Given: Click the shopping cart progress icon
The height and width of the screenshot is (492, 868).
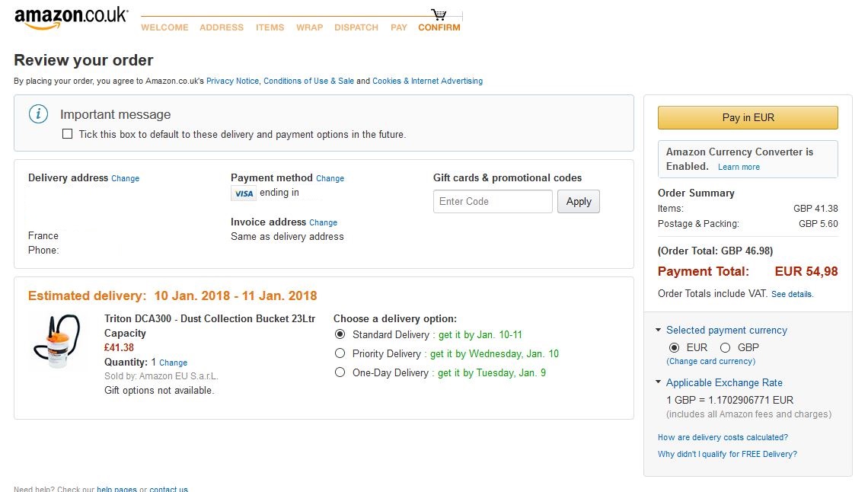Looking at the screenshot, I should click(439, 14).
